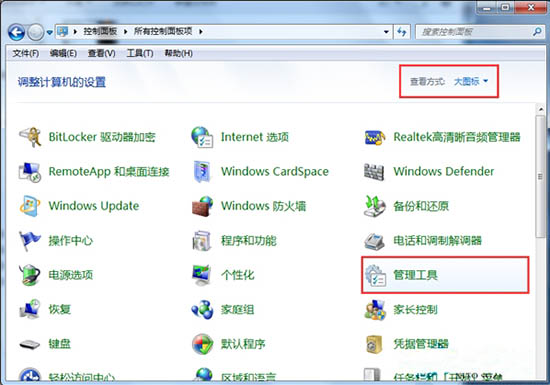Open the 家长控制 icon
The height and width of the screenshot is (385, 550).
point(375,309)
